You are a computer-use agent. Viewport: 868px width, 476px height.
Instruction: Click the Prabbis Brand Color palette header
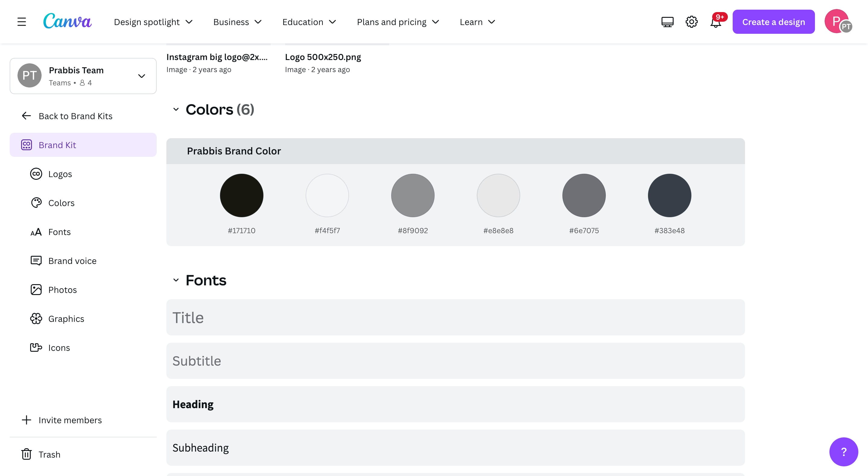456,151
